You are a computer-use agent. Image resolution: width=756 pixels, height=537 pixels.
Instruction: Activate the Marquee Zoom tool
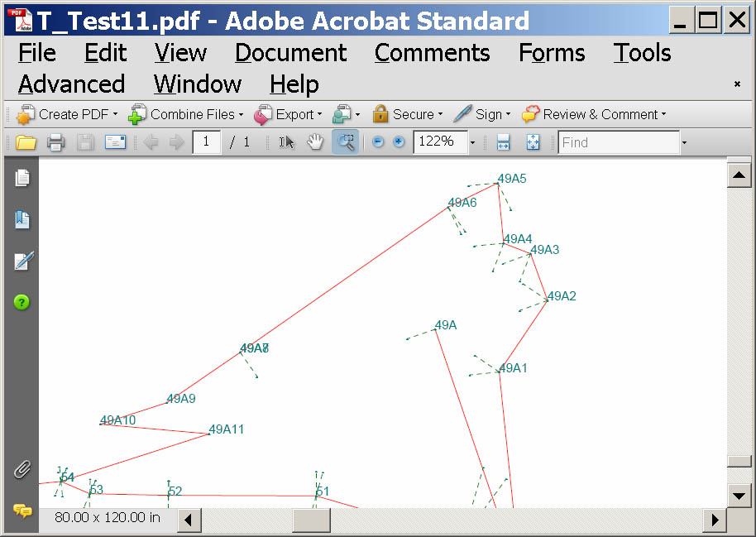pos(345,142)
